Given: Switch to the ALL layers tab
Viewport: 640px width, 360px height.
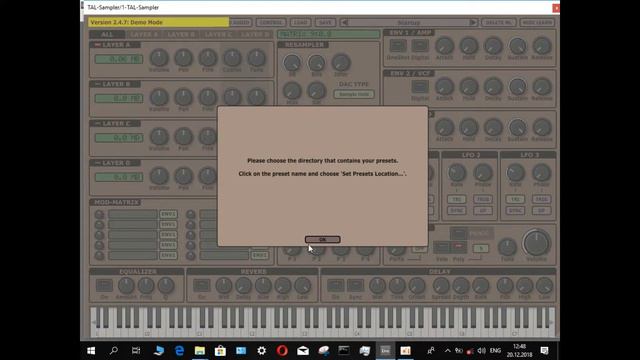Looking at the screenshot, I should (x=107, y=34).
